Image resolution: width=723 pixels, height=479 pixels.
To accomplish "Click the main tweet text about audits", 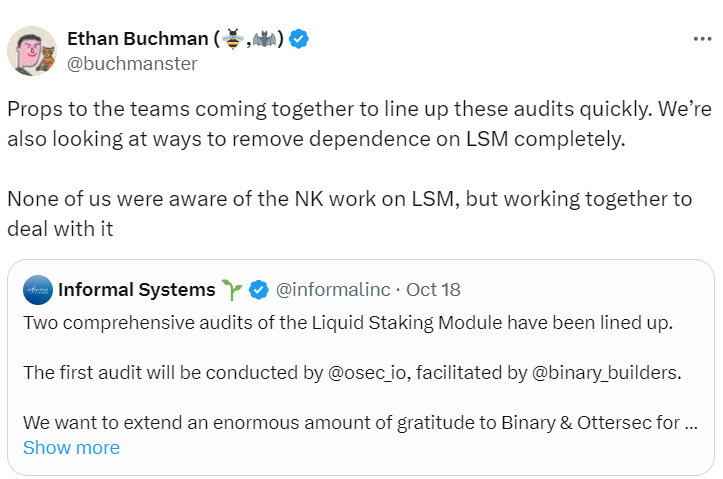I will click(x=340, y=121).
